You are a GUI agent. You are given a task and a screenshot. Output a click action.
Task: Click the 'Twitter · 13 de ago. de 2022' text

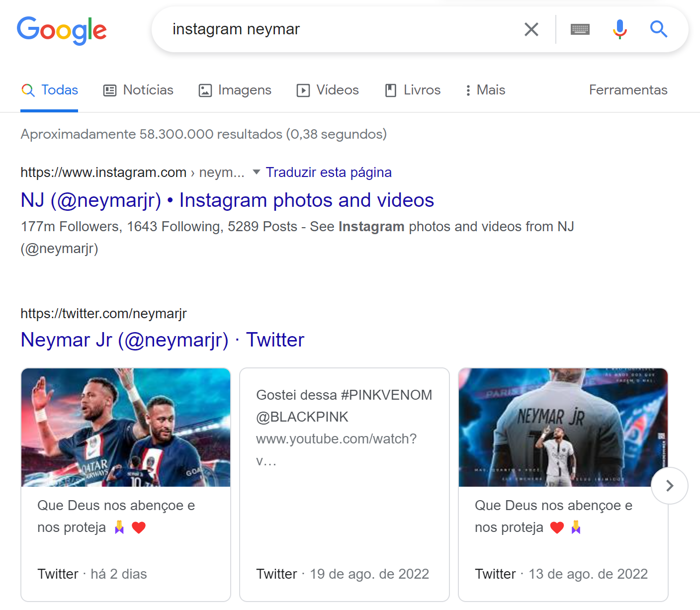[x=561, y=574]
